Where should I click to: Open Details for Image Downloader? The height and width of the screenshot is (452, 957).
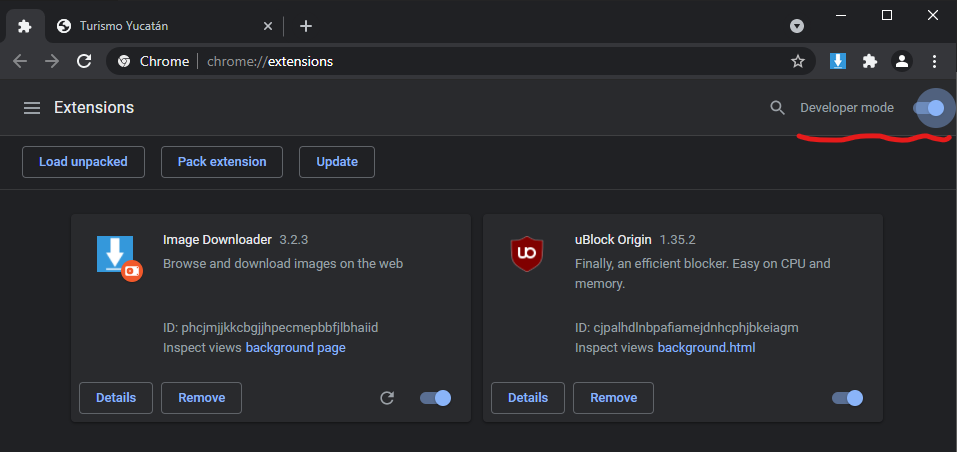point(116,398)
